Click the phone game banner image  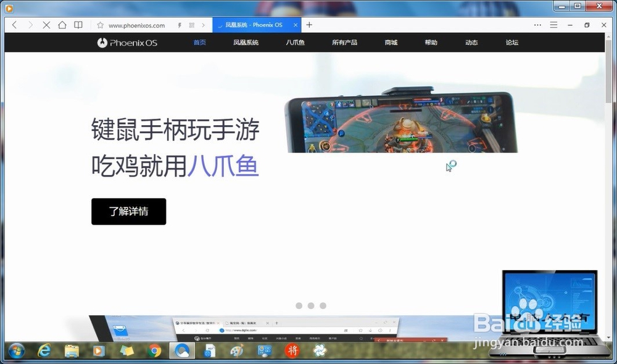(x=402, y=120)
